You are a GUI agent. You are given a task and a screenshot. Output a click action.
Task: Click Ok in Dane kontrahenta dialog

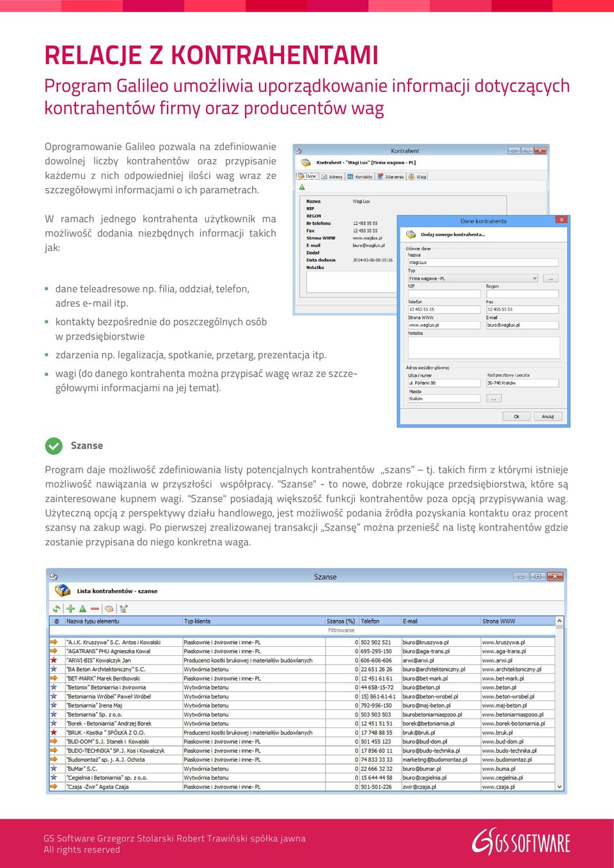[x=516, y=416]
